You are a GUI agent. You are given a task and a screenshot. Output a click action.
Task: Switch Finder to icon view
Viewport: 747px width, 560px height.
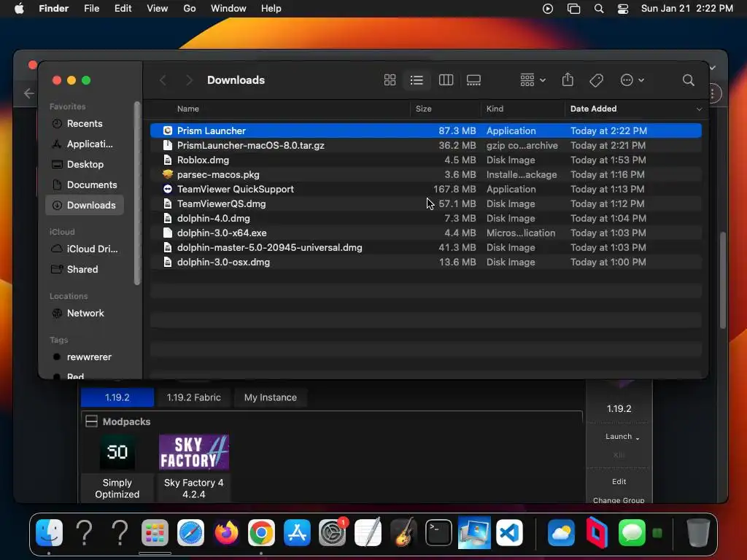point(390,80)
